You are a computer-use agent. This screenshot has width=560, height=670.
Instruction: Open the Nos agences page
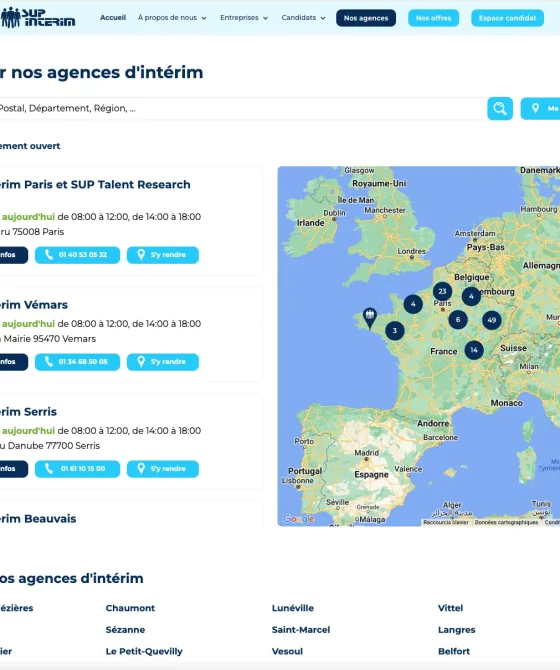[366, 18]
